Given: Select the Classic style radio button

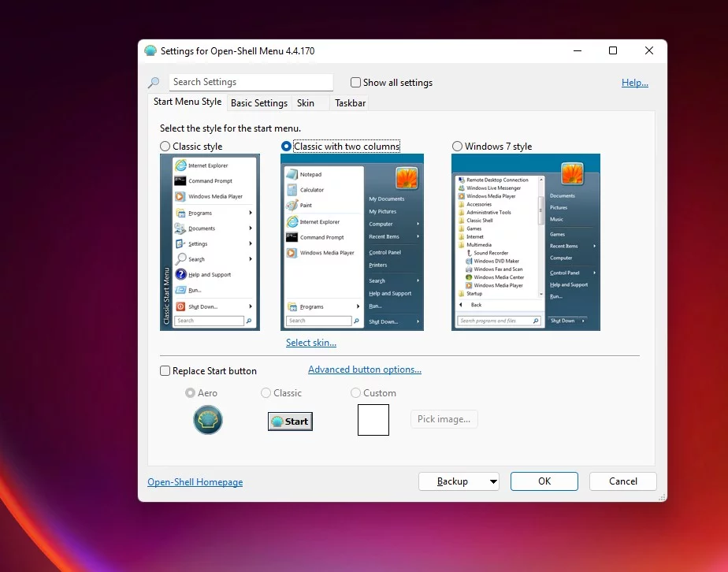Looking at the screenshot, I should (165, 147).
